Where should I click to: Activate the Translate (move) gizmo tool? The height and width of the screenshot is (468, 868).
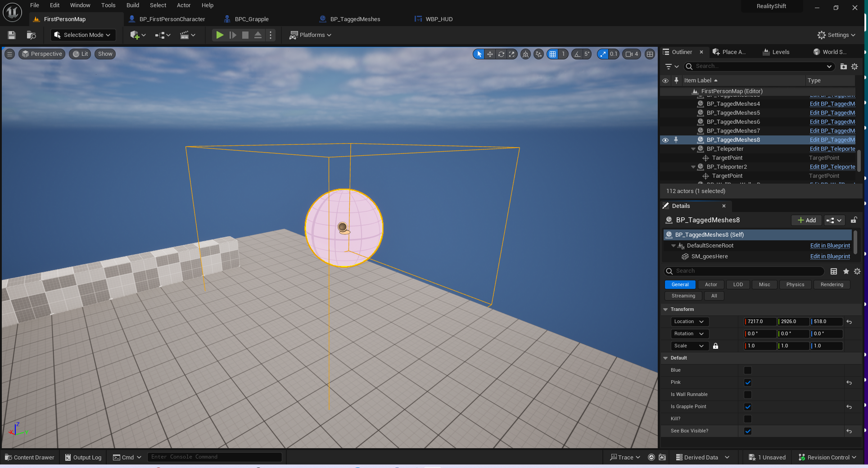(490, 54)
